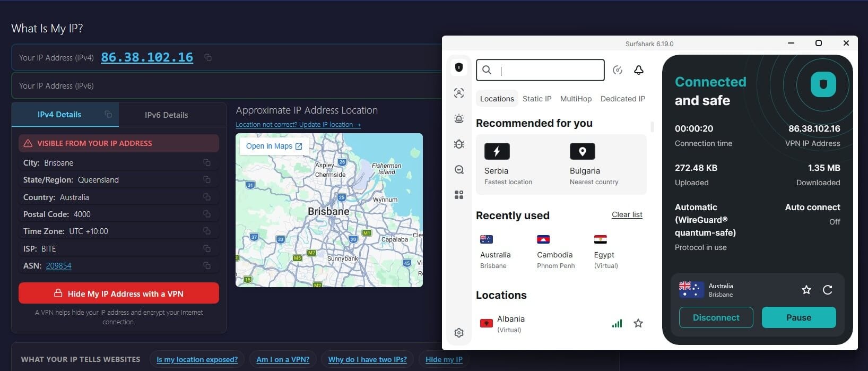Click the Your IP Address (IPv6) field
Viewport: 868px width, 371px height.
[x=227, y=85]
